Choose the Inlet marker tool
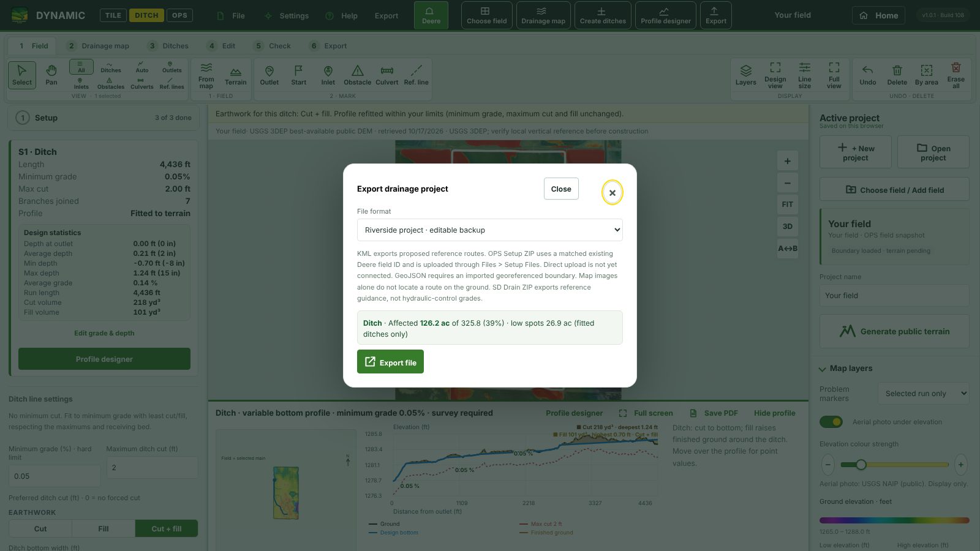980x551 pixels. coord(328,75)
